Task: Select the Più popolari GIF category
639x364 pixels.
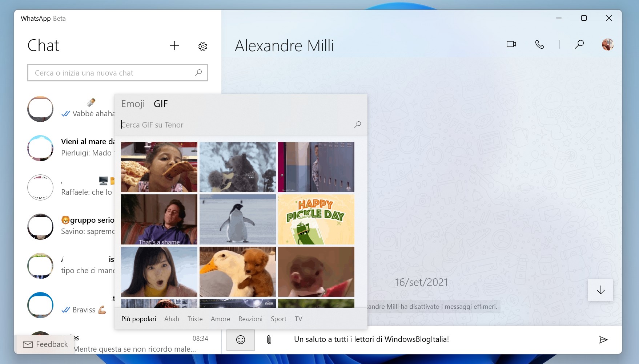Action: 139,319
